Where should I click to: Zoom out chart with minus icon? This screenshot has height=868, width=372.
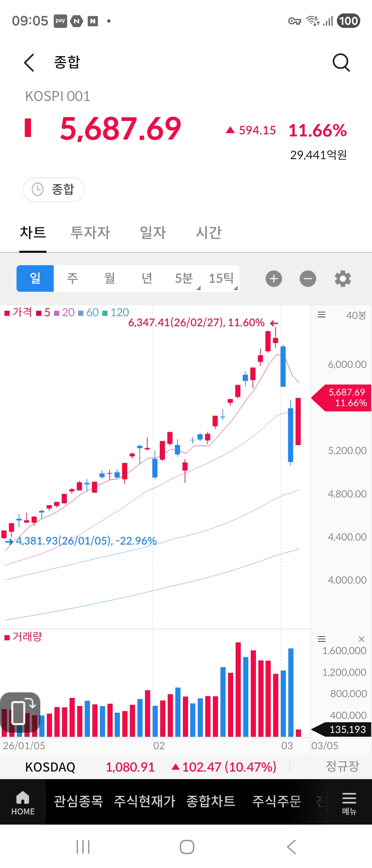(x=308, y=279)
